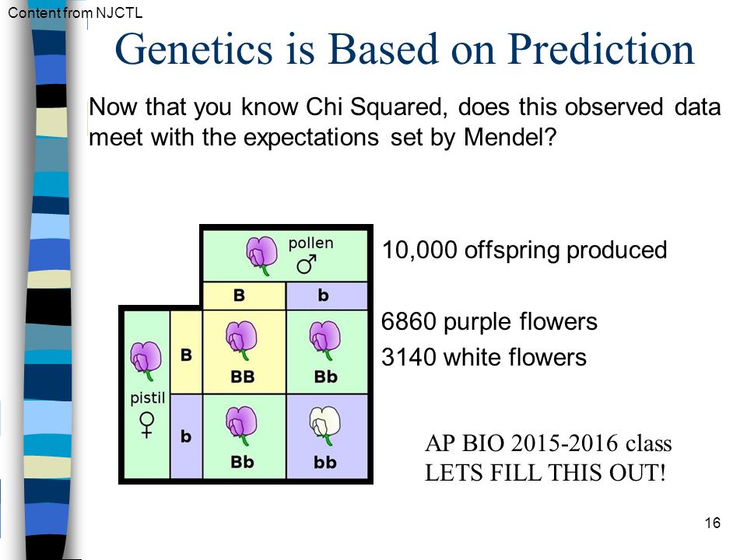
Task: Click the purple flower next to pollen
Action: click(261, 256)
